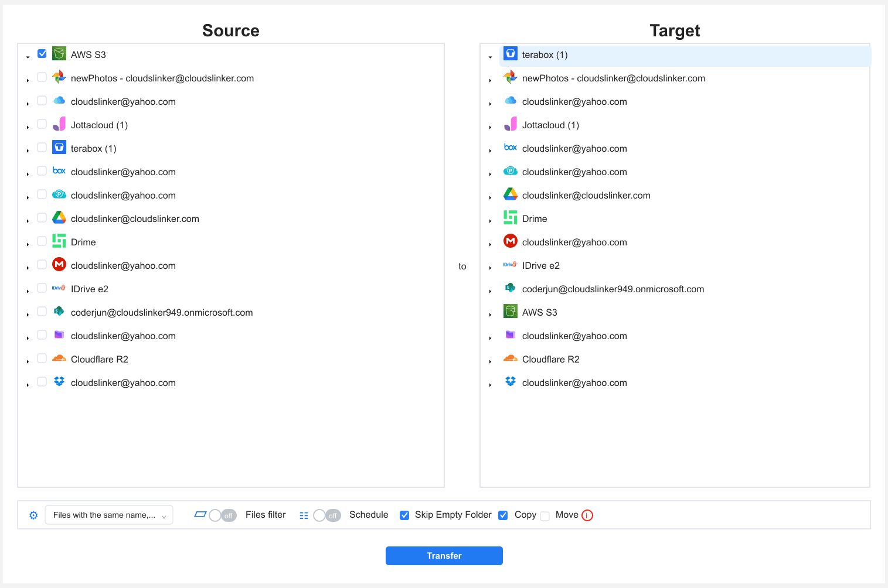Click the Google Drive icon in Source list
This screenshot has width=888, height=588.
(59, 218)
